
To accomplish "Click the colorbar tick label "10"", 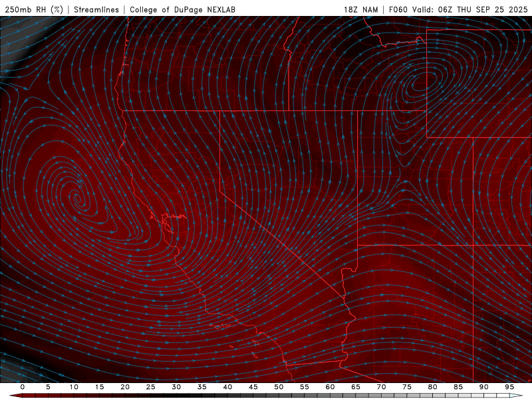I will click(x=74, y=387).
